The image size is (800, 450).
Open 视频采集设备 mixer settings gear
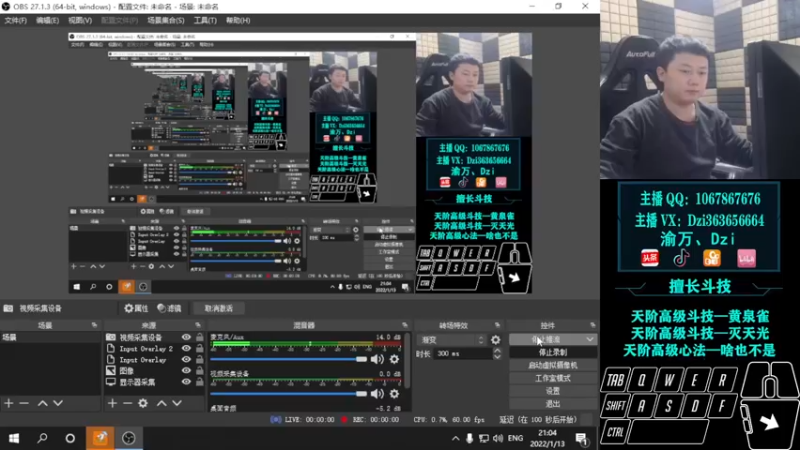(394, 393)
